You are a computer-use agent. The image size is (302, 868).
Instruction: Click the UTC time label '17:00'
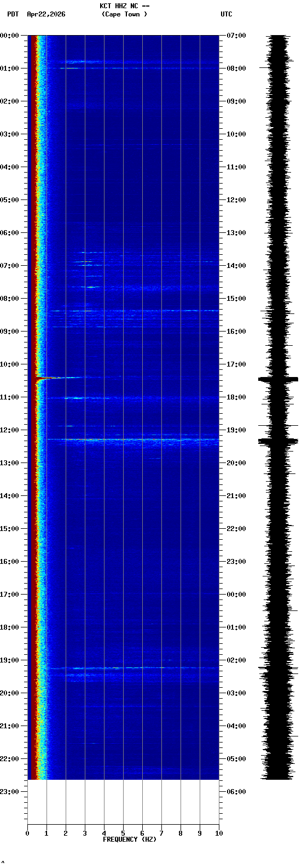pyautogui.click(x=236, y=364)
